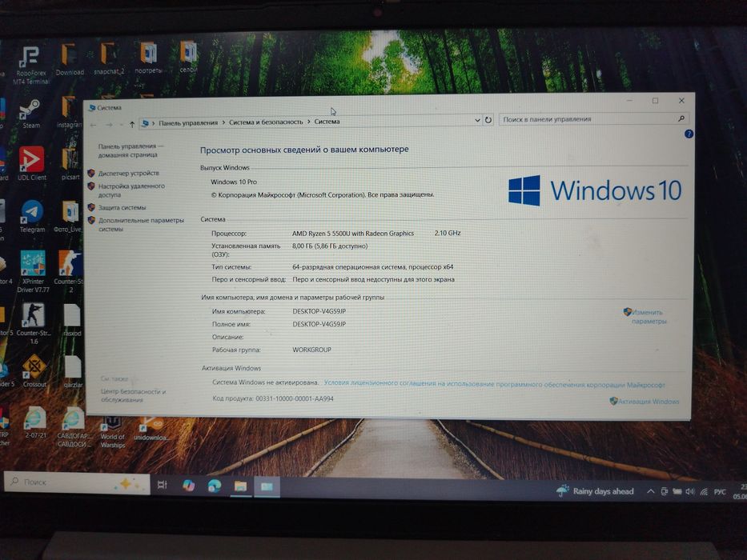
Task: Select the raskod document icon
Action: tap(72, 320)
